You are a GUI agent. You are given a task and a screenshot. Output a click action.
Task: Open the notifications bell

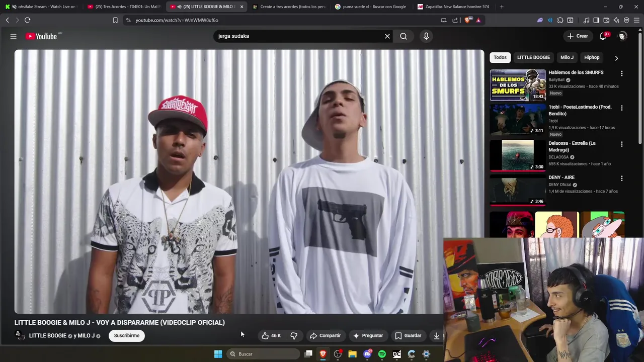point(603,36)
